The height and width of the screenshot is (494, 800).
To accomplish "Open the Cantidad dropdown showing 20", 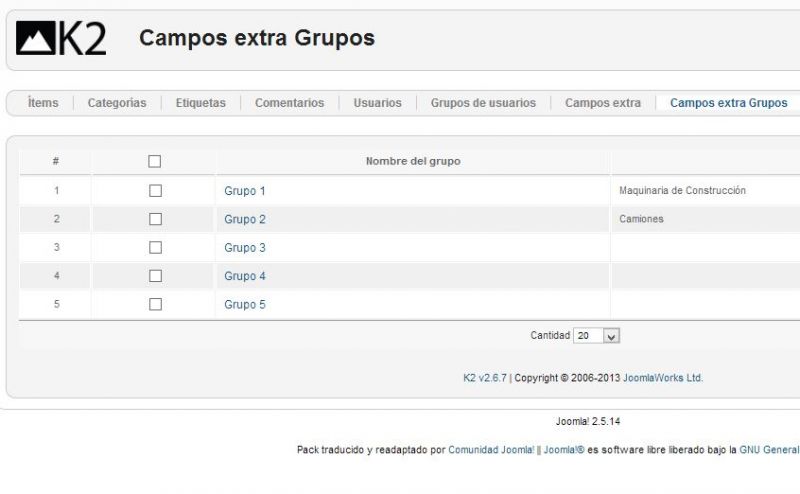I will [596, 336].
